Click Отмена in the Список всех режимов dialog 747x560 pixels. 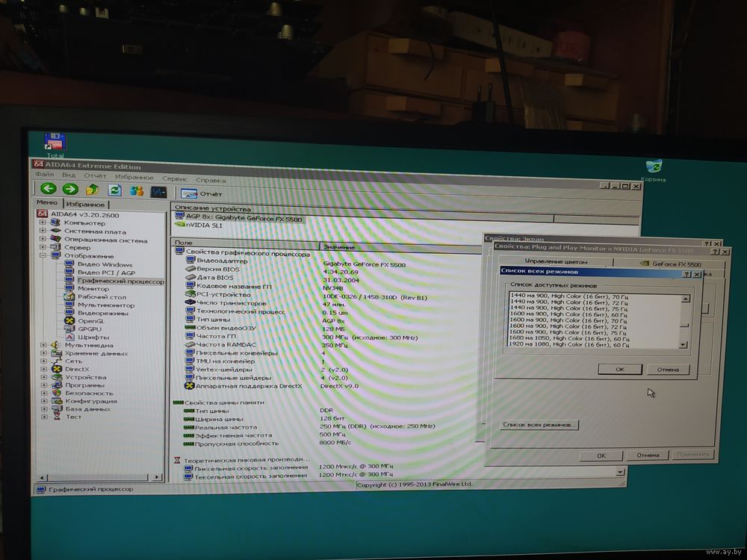point(668,370)
